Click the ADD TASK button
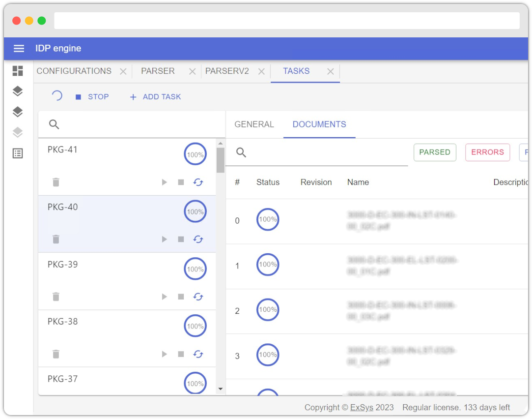 point(155,97)
